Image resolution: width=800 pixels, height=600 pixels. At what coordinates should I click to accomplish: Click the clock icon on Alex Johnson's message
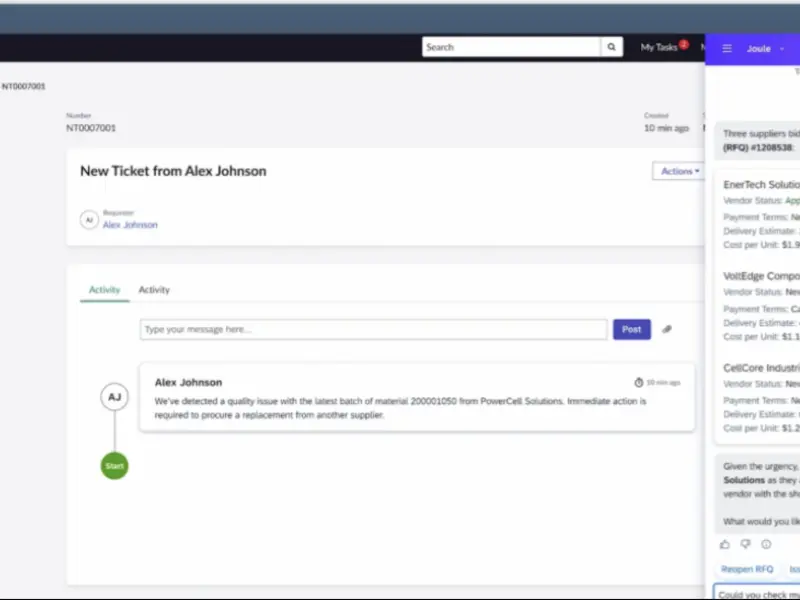tap(639, 383)
